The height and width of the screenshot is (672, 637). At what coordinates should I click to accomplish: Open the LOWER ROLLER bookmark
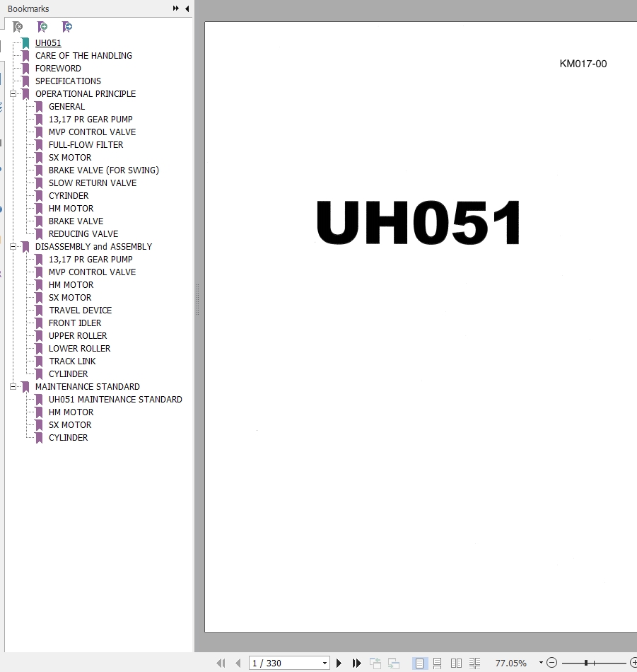(79, 349)
